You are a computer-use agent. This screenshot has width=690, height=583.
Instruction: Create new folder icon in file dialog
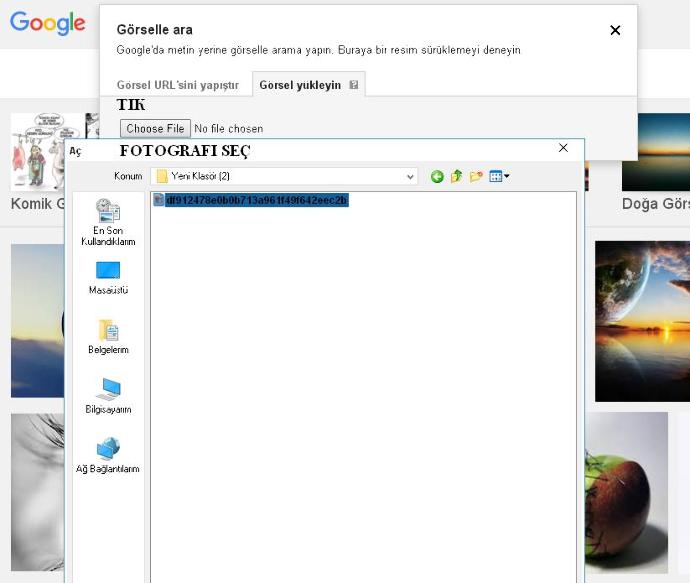pos(476,176)
